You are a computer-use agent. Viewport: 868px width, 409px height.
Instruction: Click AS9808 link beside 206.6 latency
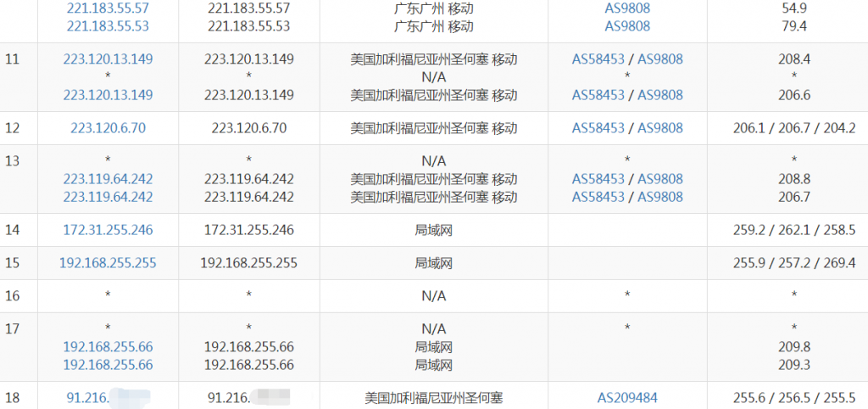(659, 95)
